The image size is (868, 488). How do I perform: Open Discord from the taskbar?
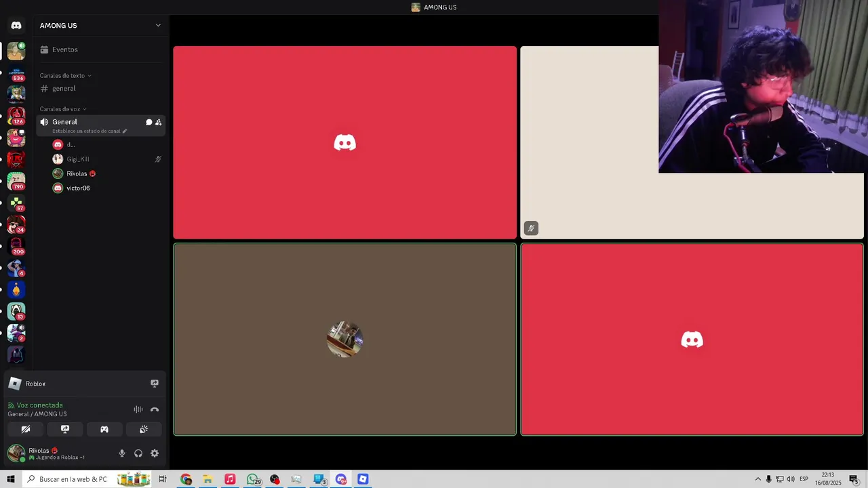coord(341,479)
